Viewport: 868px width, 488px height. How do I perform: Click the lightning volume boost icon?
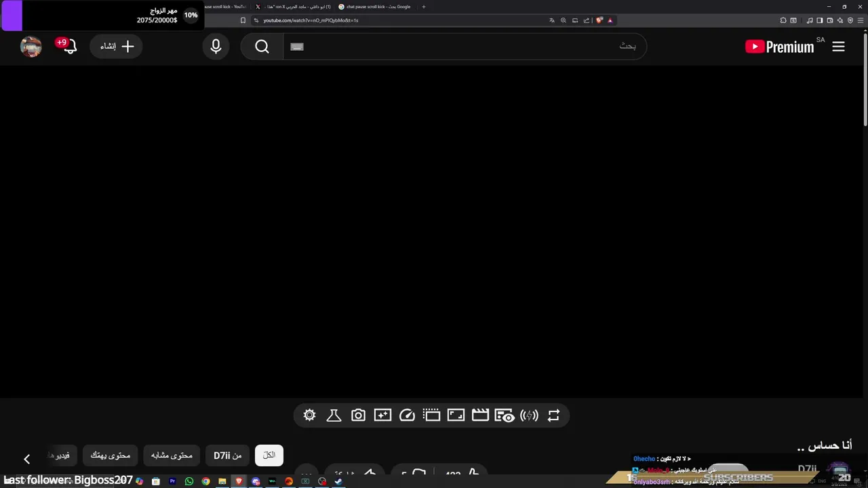(529, 415)
